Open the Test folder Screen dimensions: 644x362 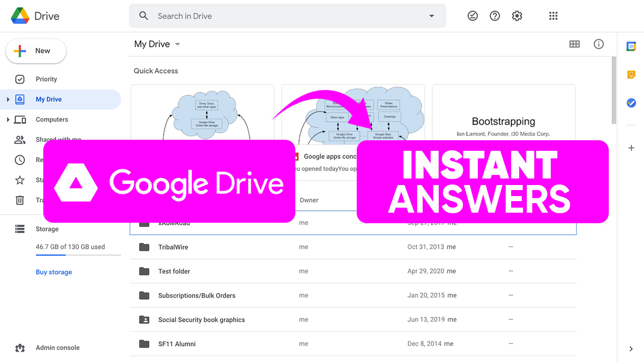pyautogui.click(x=174, y=271)
